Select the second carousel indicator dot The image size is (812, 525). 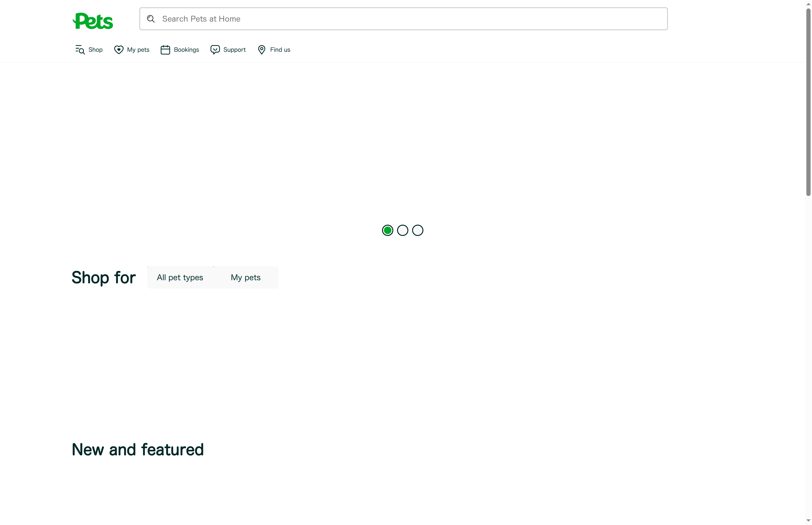402,230
